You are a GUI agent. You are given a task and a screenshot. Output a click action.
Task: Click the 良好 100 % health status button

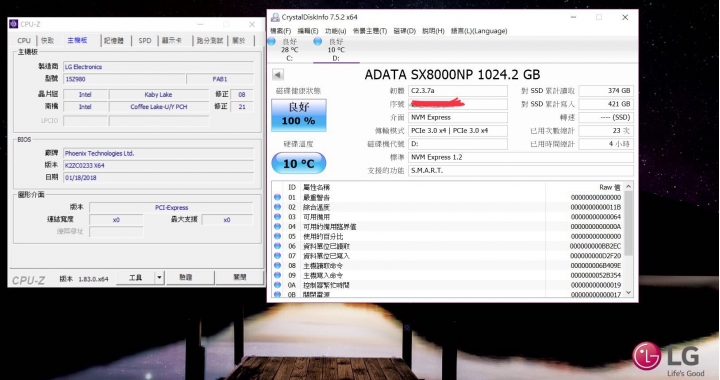point(299,115)
